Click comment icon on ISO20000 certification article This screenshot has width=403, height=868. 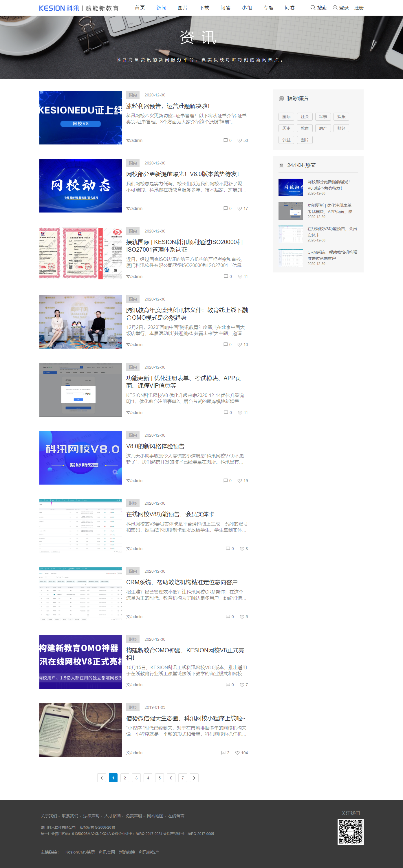226,276
